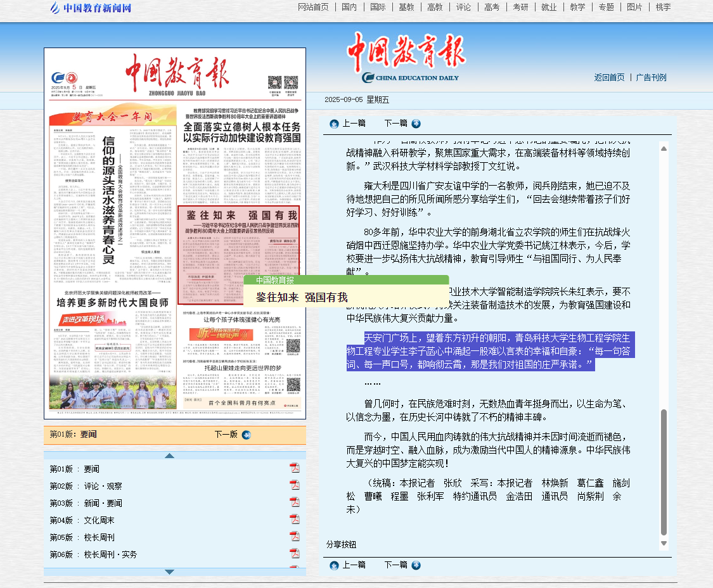This screenshot has width=713, height=588.
Task: Click the bottom 下一篇 arrow icon
Action: [416, 565]
